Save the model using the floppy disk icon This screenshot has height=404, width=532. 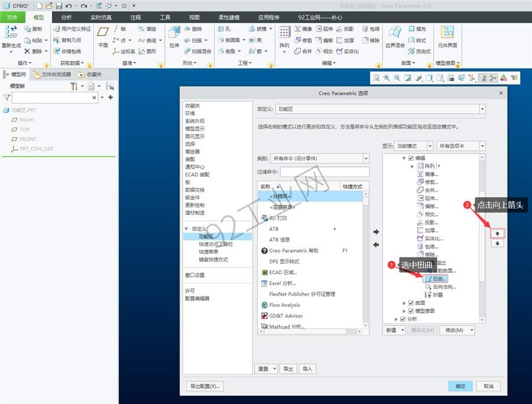59,6
